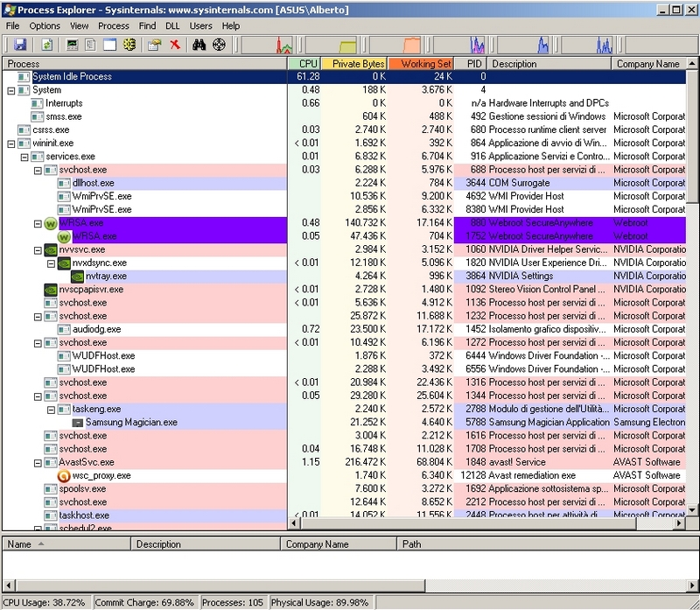Open the View menu
This screenshot has height=610, width=700.
(79, 26)
